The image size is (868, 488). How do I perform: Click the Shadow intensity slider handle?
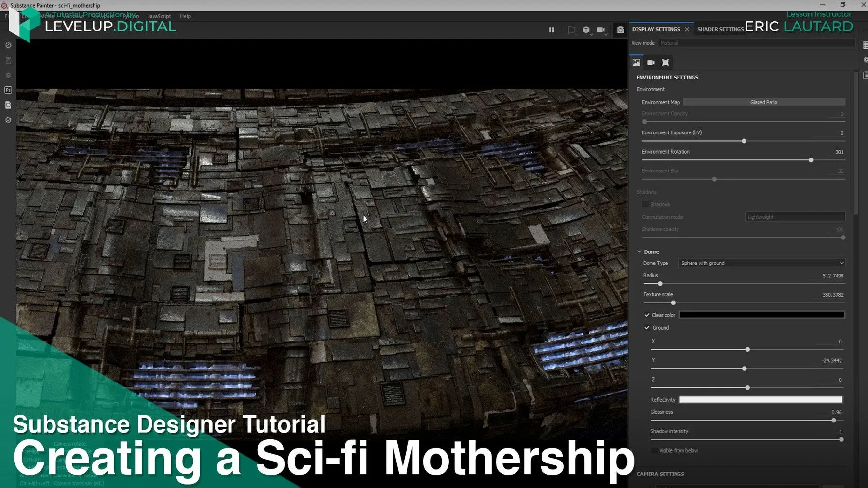pos(841,440)
